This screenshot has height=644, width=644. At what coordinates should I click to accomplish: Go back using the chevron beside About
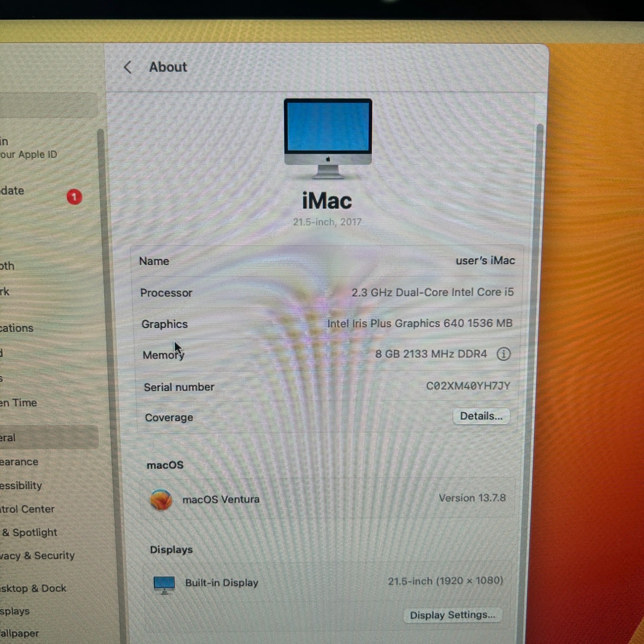point(128,67)
